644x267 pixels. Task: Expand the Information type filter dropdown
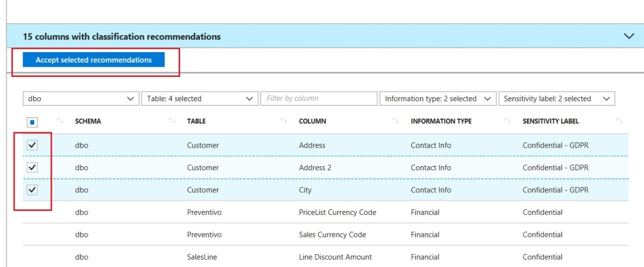[x=437, y=98]
